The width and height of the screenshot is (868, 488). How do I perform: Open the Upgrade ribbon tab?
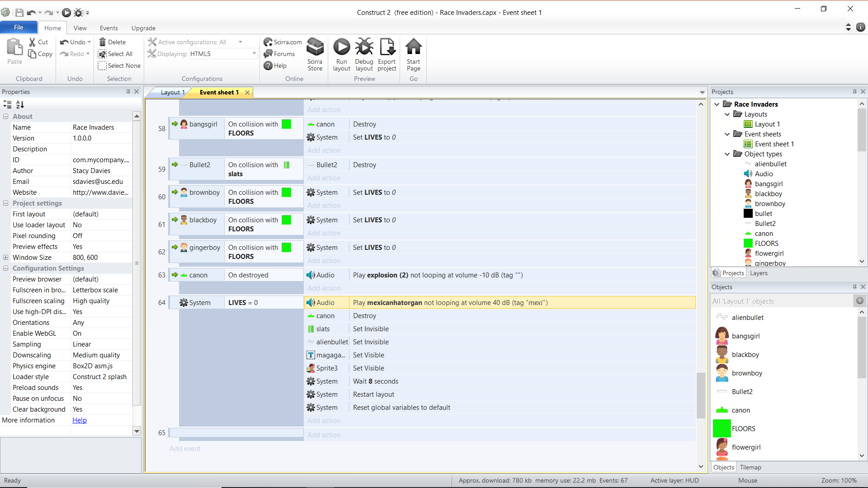[x=143, y=28]
